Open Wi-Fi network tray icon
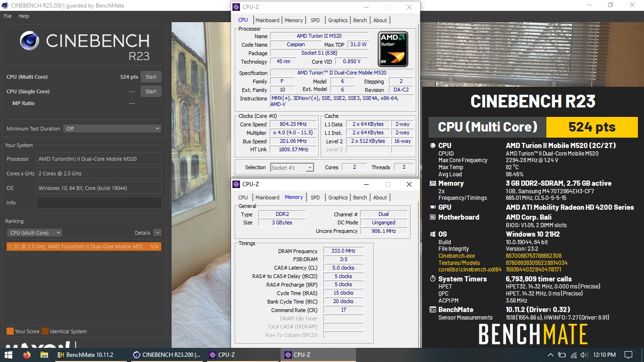The image size is (644, 362). click(x=574, y=355)
